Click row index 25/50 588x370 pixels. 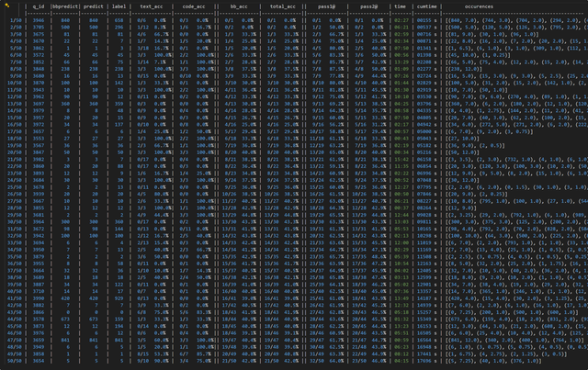(x=15, y=187)
